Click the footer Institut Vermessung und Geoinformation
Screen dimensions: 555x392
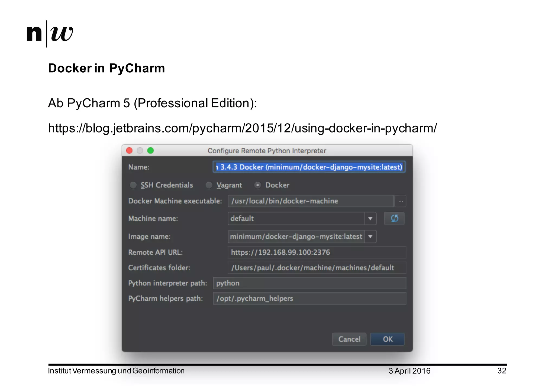pos(116,371)
